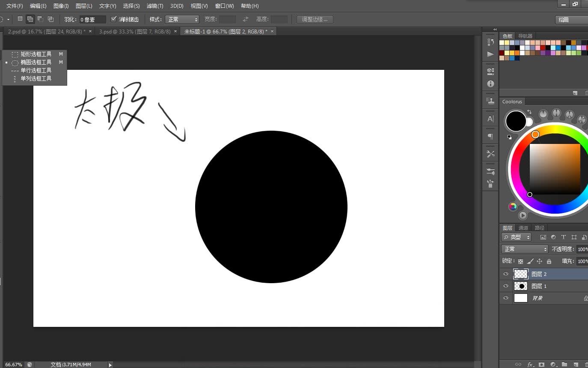Click the 调整边缘 button

coord(315,19)
